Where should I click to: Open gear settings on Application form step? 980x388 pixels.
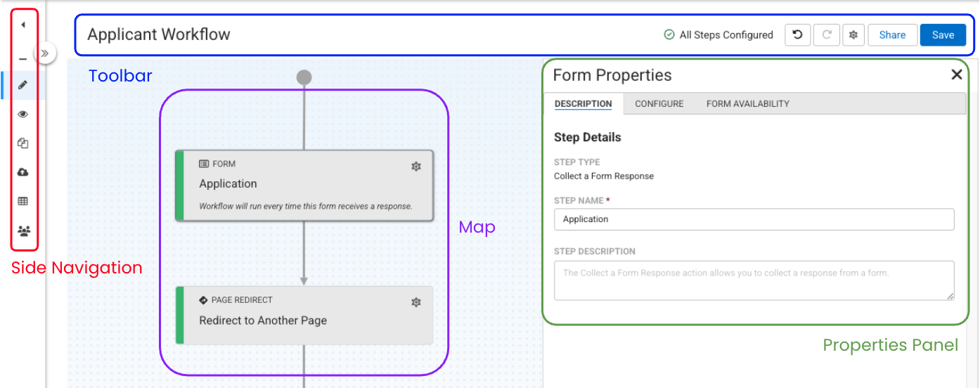click(x=416, y=167)
